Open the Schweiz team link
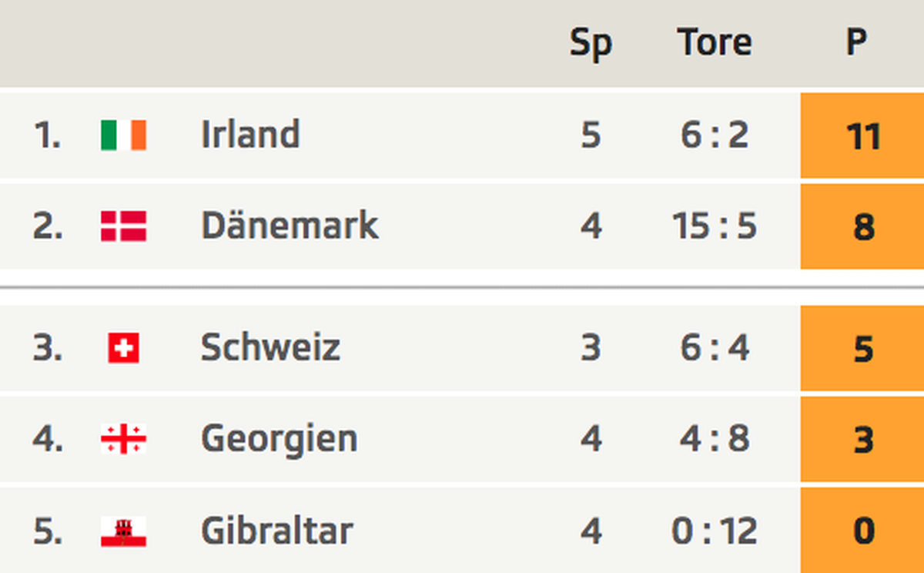This screenshot has width=924, height=573. (x=270, y=347)
